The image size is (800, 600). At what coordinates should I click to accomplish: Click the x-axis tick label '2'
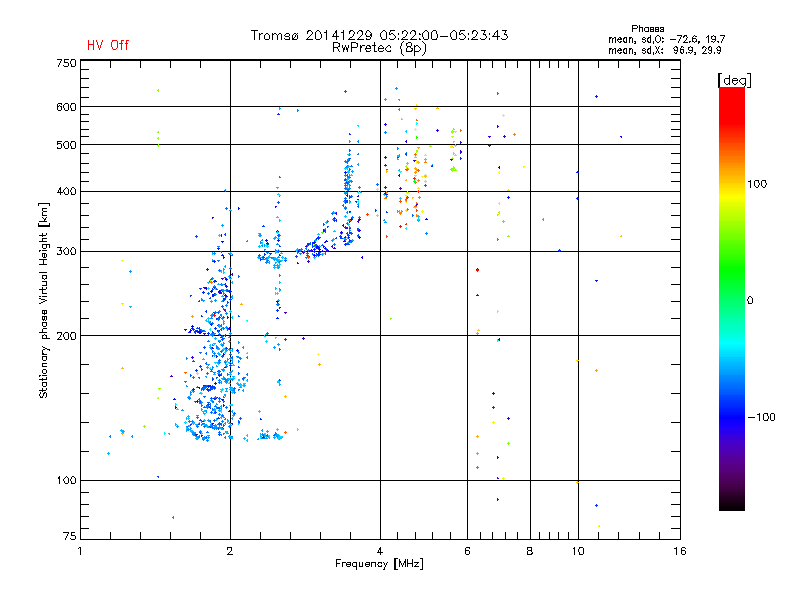[230, 551]
